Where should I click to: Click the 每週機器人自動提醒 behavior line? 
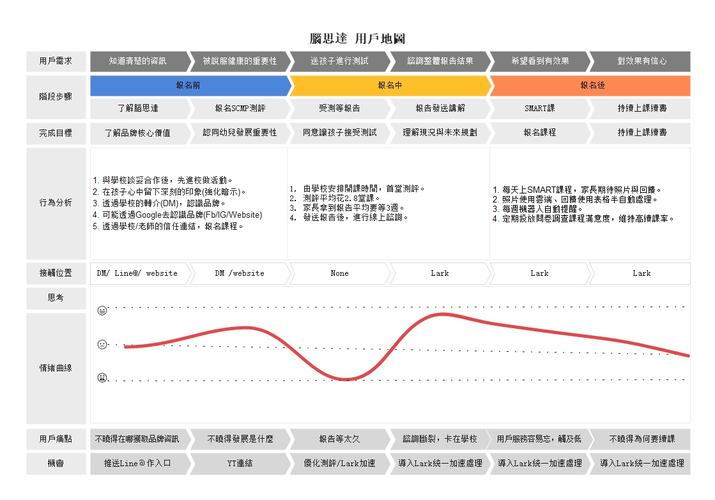pyautogui.click(x=538, y=209)
